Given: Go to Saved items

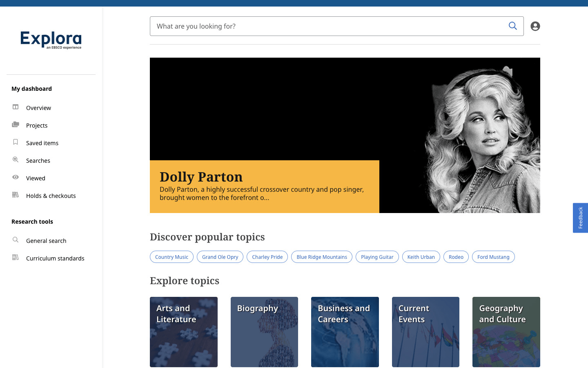Looking at the screenshot, I should 42,143.
